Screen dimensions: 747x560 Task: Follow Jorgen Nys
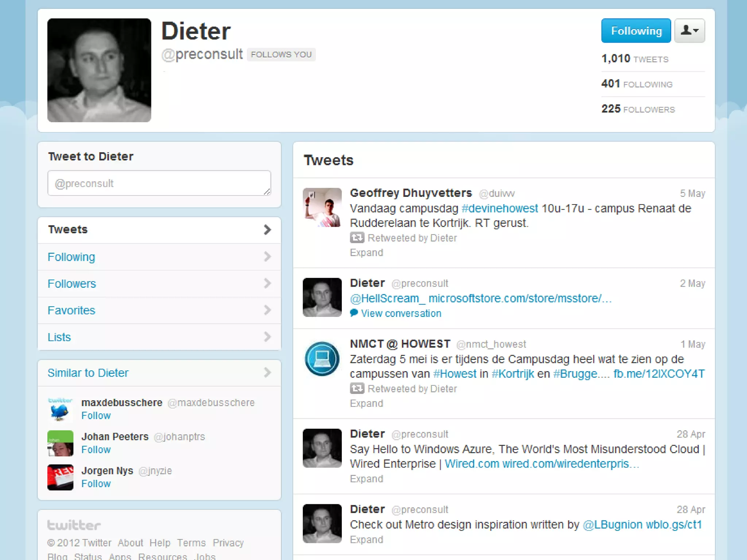pos(96,483)
